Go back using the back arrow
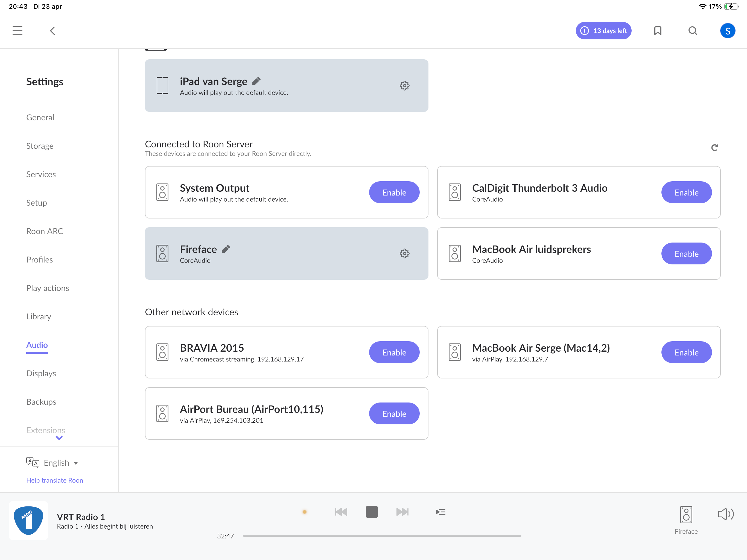Screen dimensions: 747x560 (52, 31)
